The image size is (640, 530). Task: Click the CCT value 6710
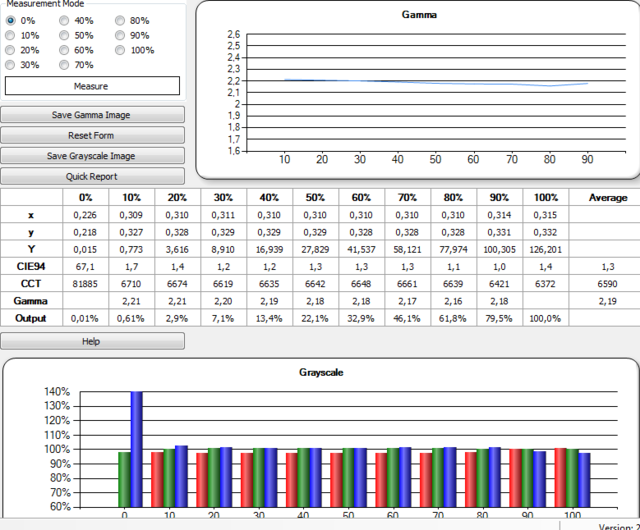click(x=131, y=284)
